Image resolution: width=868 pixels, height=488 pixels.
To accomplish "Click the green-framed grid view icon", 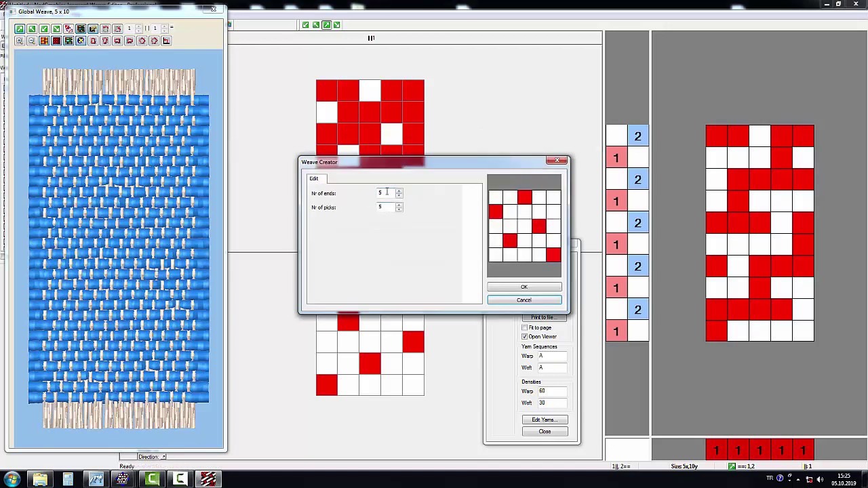I will 68,41.
